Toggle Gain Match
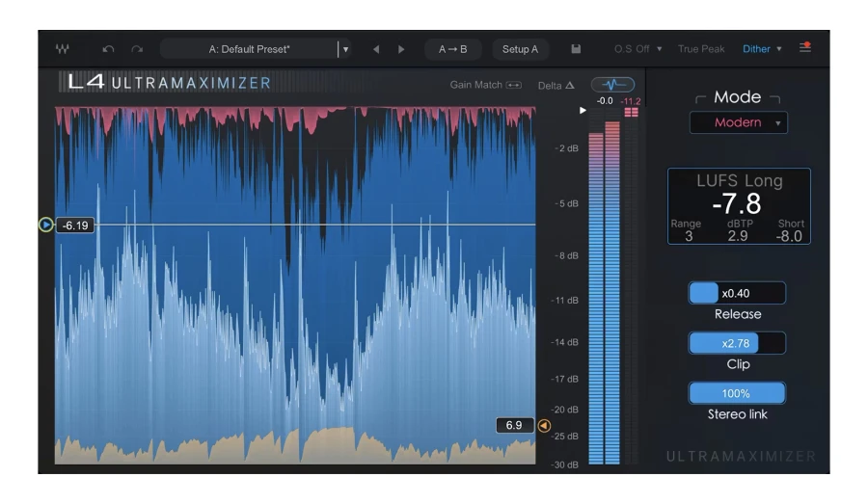Viewport: 868px width, 504px height. click(x=485, y=85)
